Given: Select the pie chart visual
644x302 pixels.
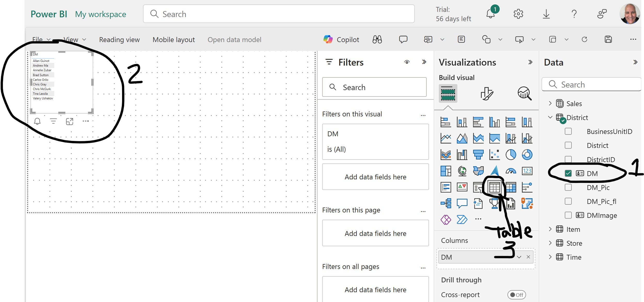Looking at the screenshot, I should tap(511, 155).
